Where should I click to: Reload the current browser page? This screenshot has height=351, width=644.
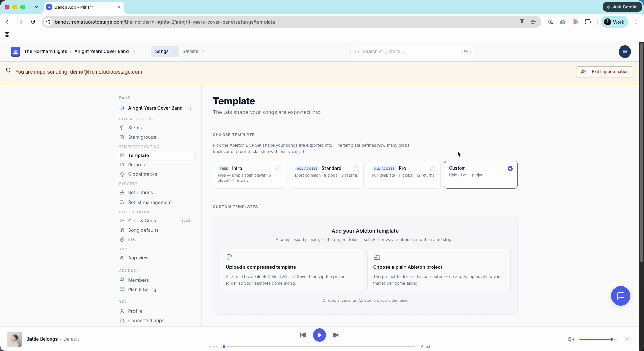(x=33, y=22)
